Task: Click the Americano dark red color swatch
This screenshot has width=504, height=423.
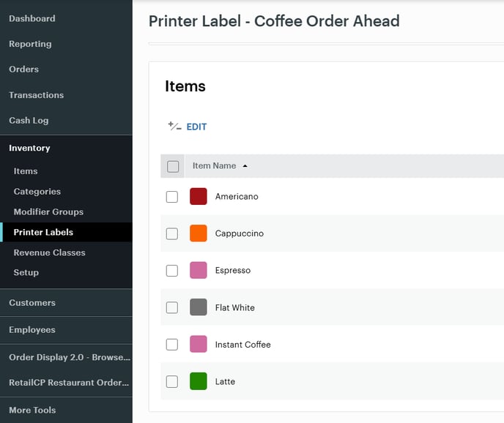Action: 198,196
